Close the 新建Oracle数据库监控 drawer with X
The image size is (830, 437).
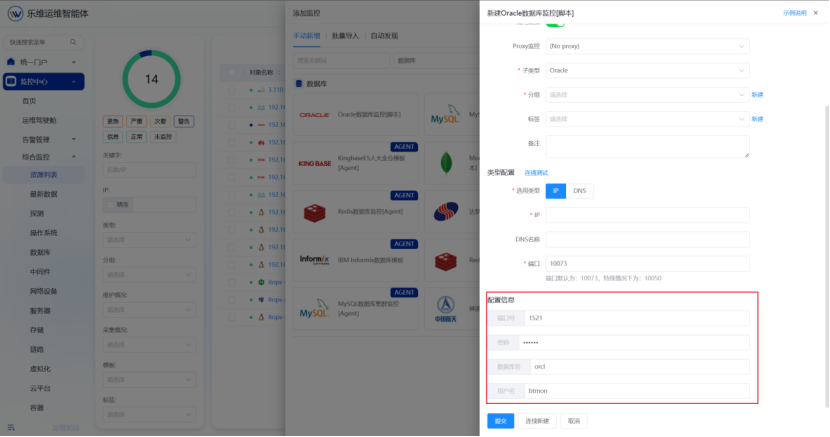click(816, 13)
